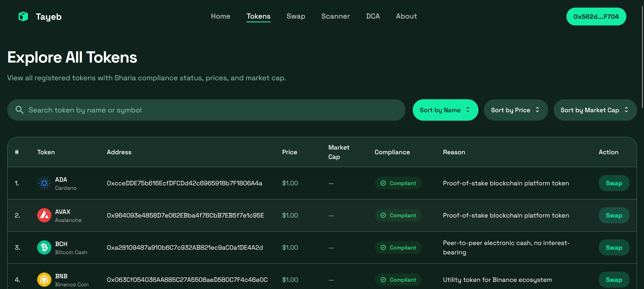Click the Avalanche AVAX token icon
This screenshot has height=289, width=644.
(44, 215)
